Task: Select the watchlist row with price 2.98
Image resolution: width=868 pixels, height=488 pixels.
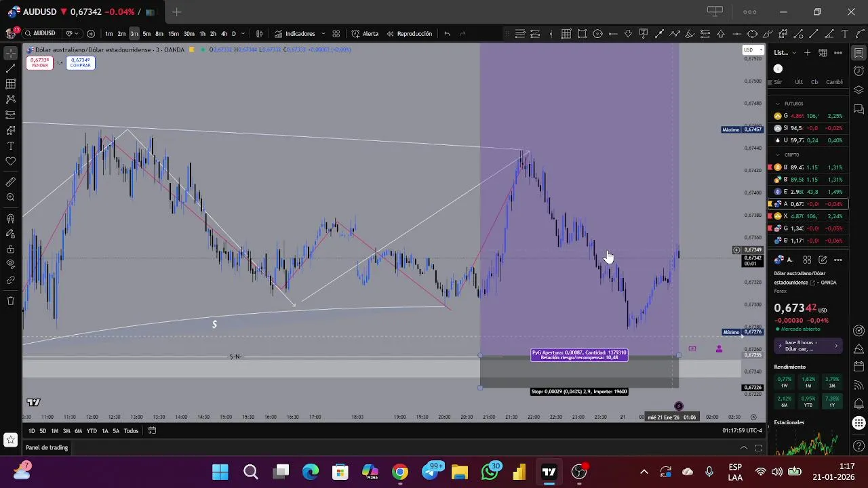Action: click(809, 192)
